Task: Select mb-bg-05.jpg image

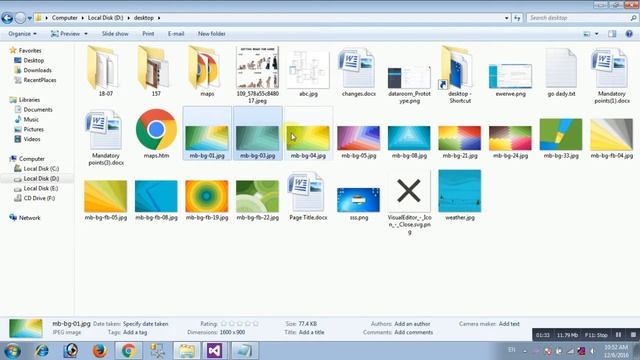Action: click(x=359, y=141)
